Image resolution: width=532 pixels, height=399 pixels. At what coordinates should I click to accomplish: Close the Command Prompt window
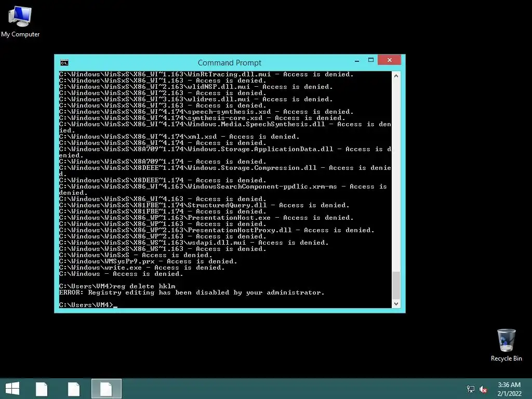[389, 60]
